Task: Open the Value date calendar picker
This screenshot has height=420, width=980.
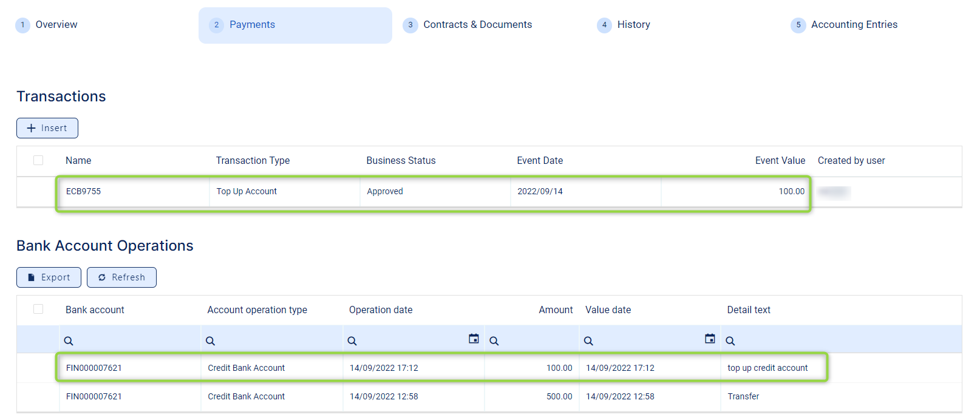Action: [710, 339]
